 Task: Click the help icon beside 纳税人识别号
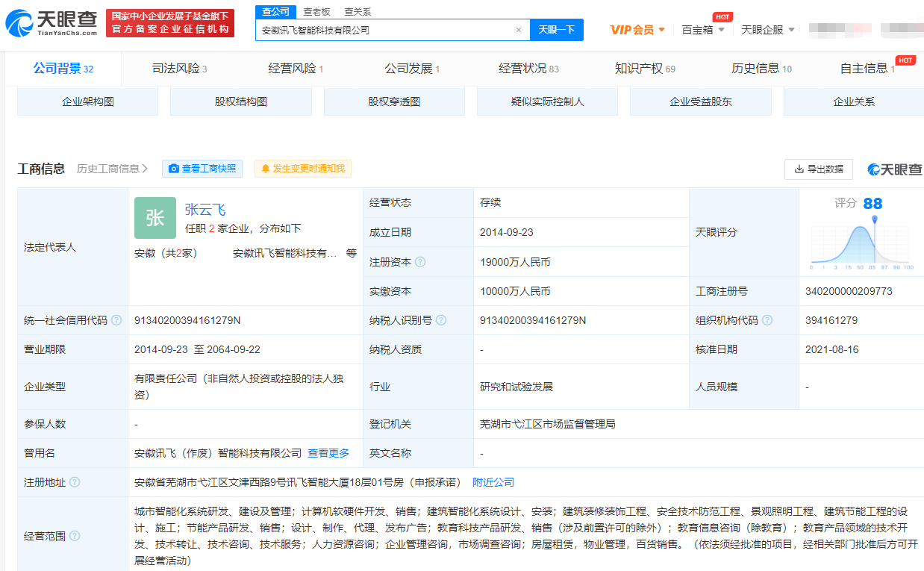click(x=441, y=320)
